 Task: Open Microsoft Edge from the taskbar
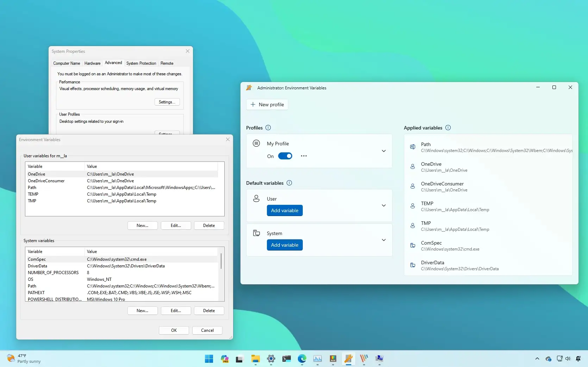[x=302, y=359]
